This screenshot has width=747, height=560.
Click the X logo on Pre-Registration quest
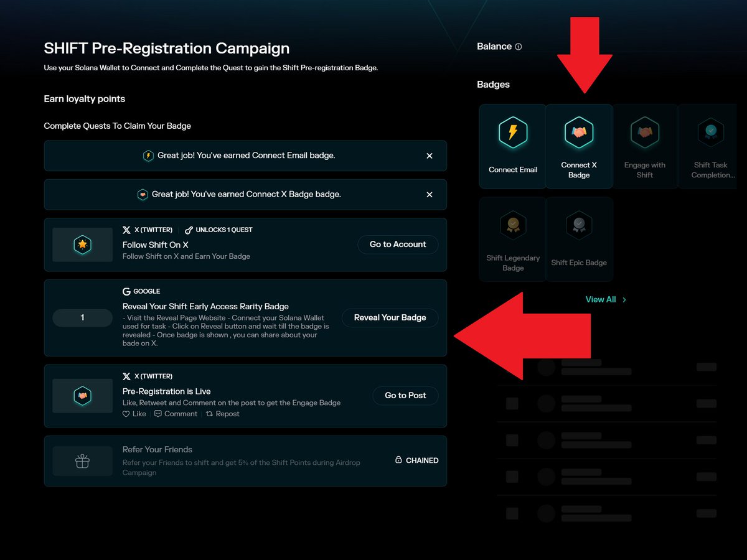126,376
